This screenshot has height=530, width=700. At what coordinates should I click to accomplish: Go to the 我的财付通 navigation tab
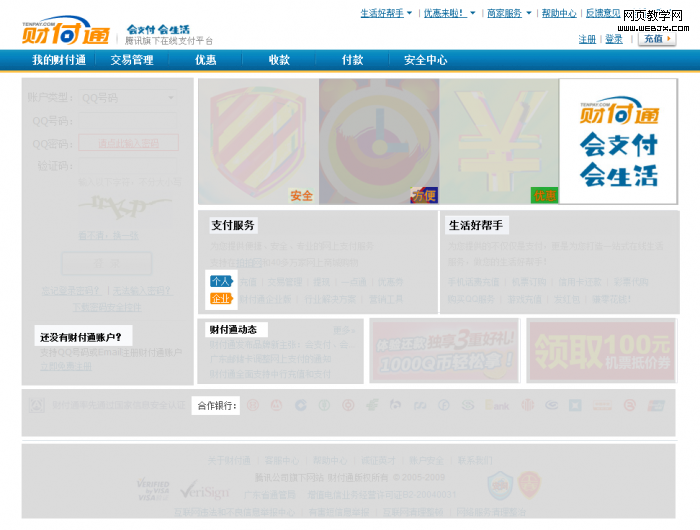[x=59, y=60]
